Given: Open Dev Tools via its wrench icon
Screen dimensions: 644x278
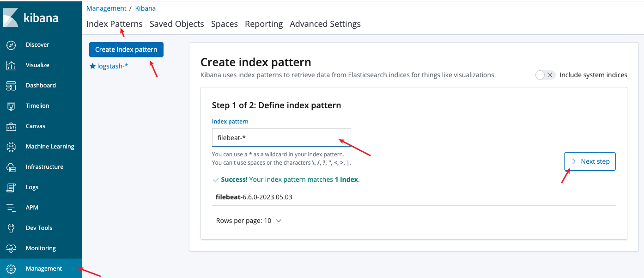Looking at the screenshot, I should [11, 228].
